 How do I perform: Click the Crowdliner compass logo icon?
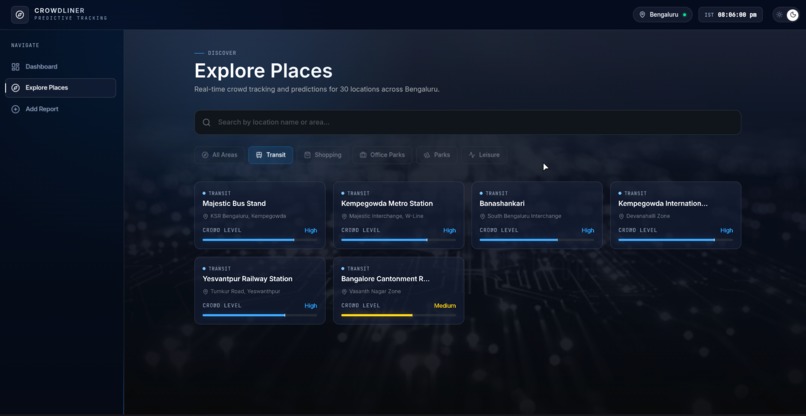(x=20, y=14)
